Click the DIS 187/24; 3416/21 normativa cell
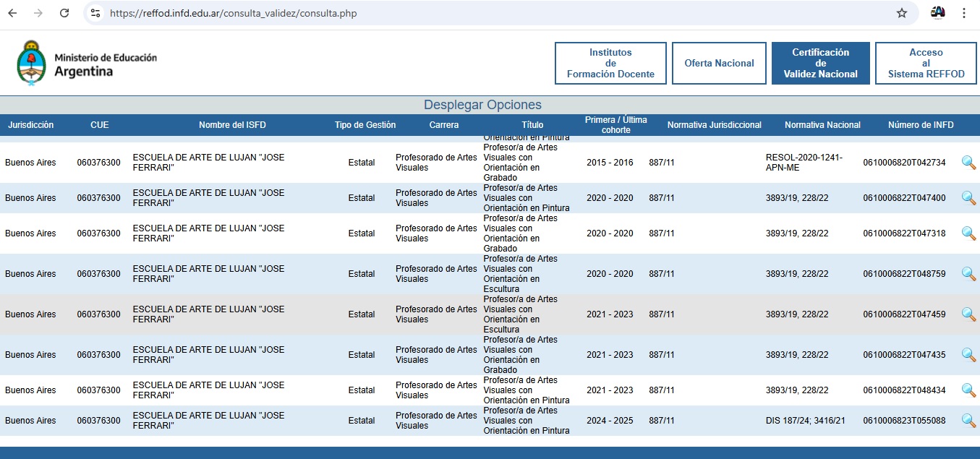 pyautogui.click(x=805, y=421)
